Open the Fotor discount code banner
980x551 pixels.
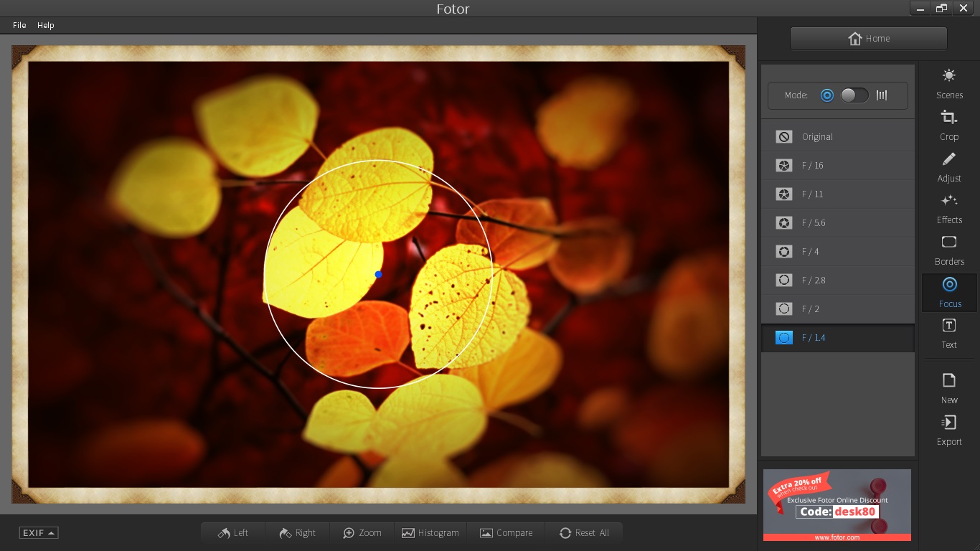click(x=837, y=505)
